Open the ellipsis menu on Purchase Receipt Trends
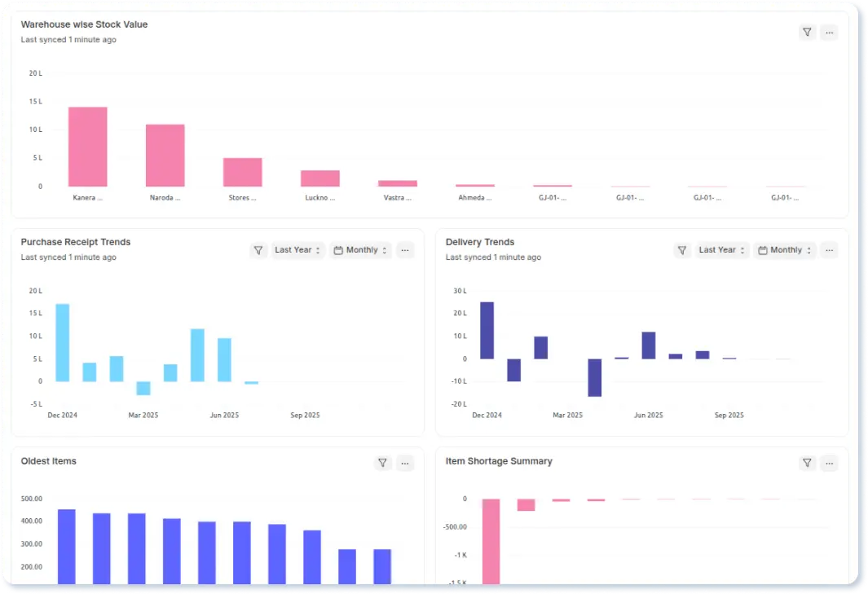The image size is (868, 594). click(x=405, y=250)
